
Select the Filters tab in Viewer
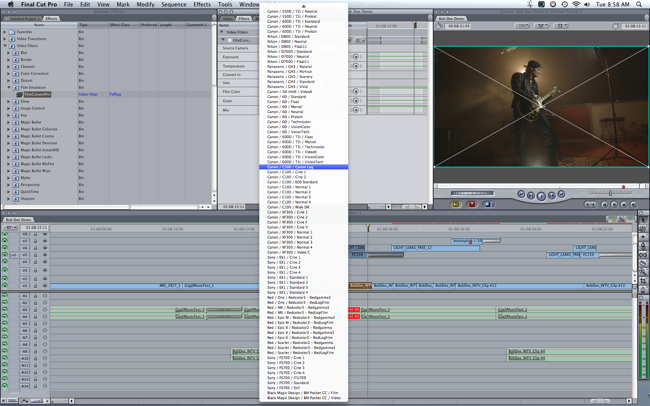[244, 19]
